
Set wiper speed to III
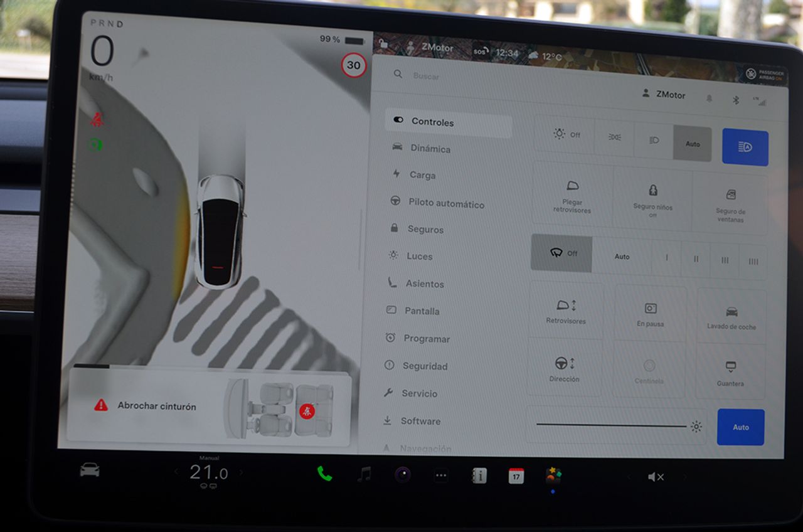725,258
